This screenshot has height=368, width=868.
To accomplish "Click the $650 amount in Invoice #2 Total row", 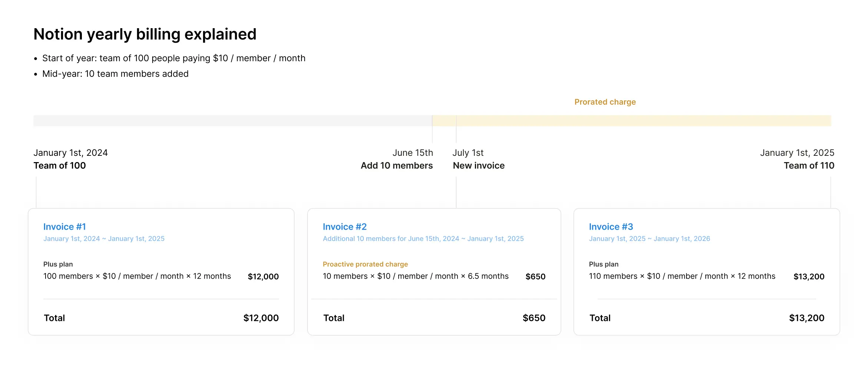I will pos(534,318).
